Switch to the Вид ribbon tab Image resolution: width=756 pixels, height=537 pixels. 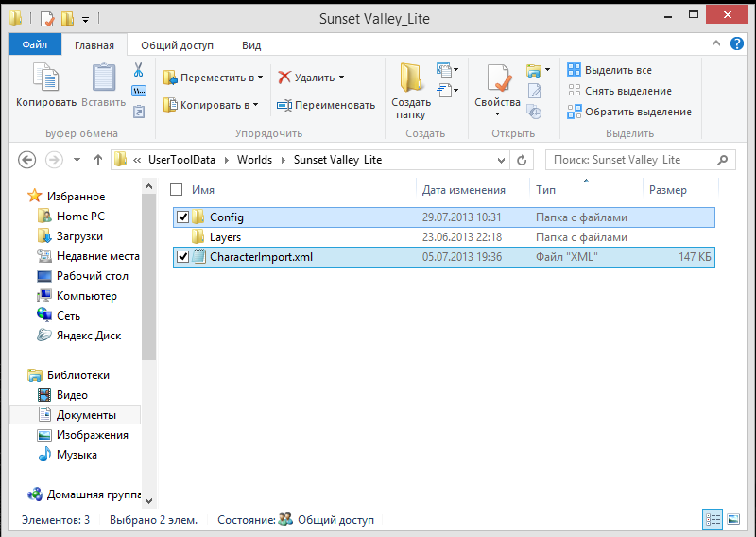coord(251,44)
